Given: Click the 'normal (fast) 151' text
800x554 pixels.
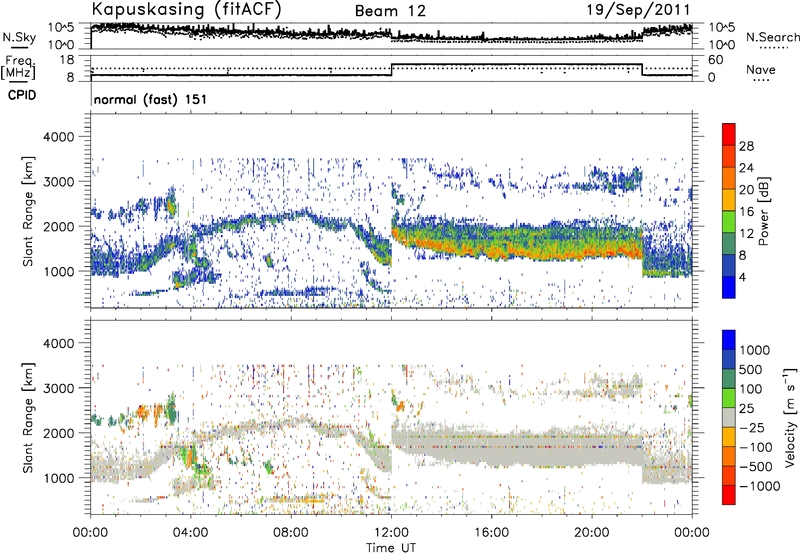Looking at the screenshot, I should [x=151, y=99].
